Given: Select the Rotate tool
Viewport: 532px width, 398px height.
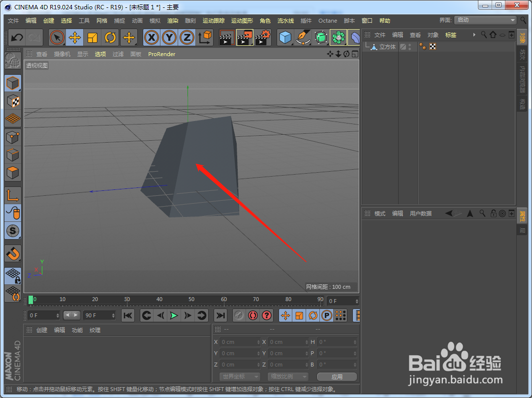Looking at the screenshot, I should (109, 37).
